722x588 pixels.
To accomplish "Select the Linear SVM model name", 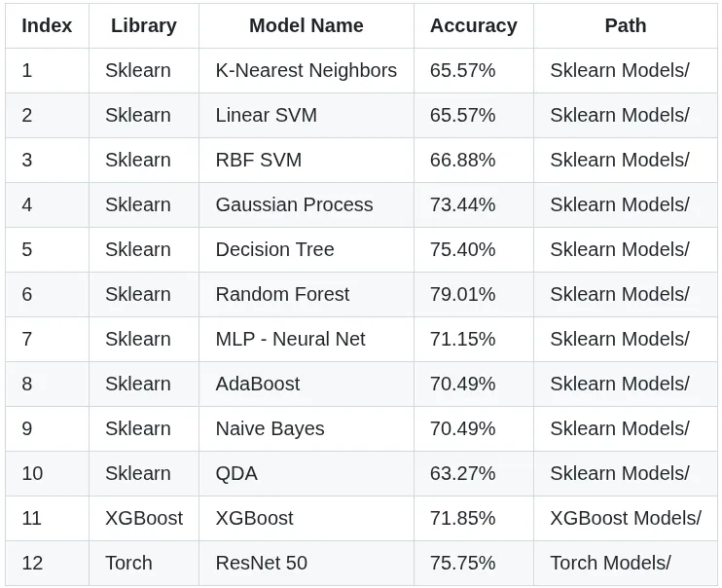I will (266, 115).
